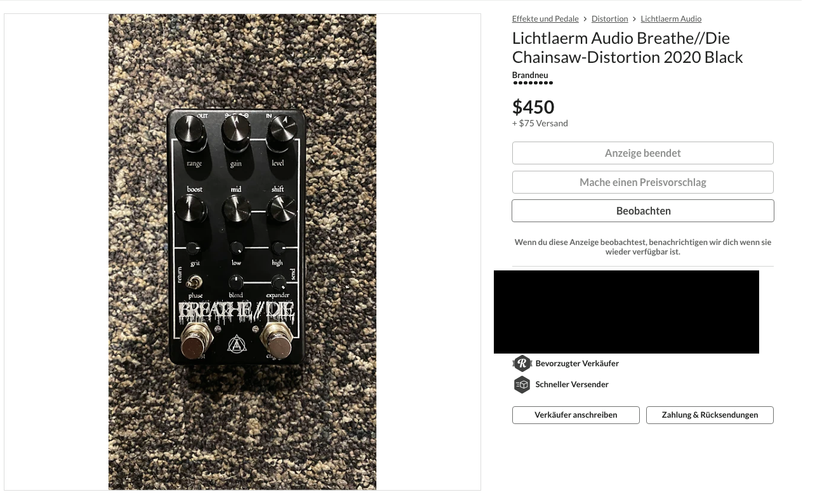The image size is (822, 504).
Task: Click the Brandneu condition label
Action: pos(530,75)
